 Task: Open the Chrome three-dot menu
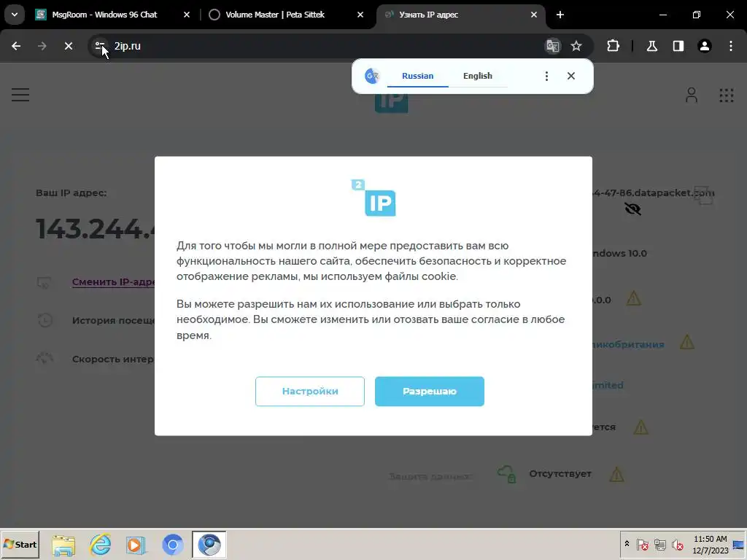click(731, 46)
